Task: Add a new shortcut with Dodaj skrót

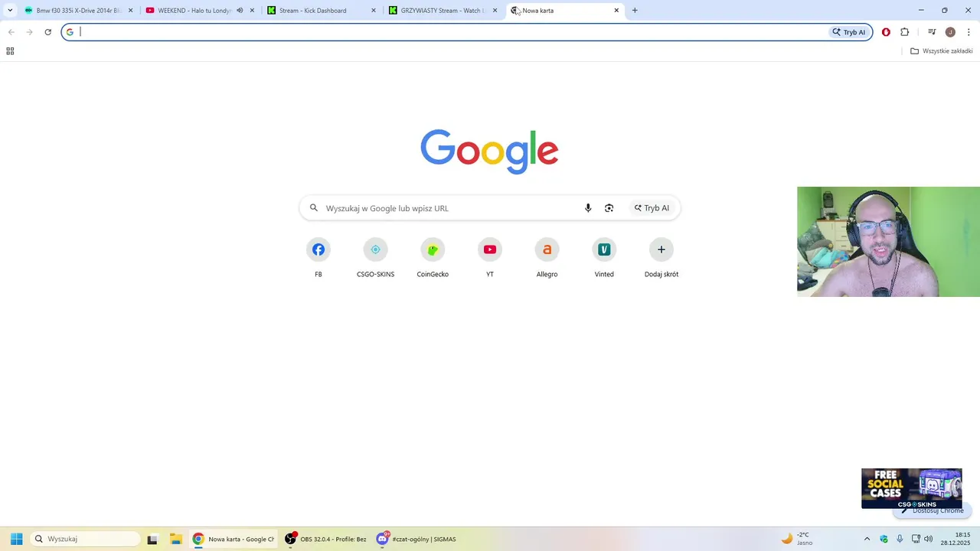Action: click(661, 258)
